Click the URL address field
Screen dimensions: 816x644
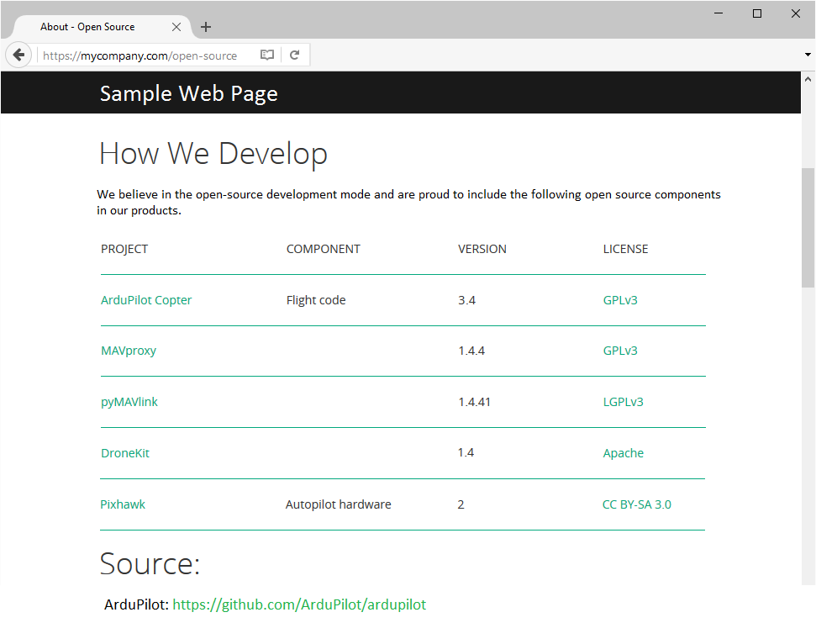pos(143,55)
